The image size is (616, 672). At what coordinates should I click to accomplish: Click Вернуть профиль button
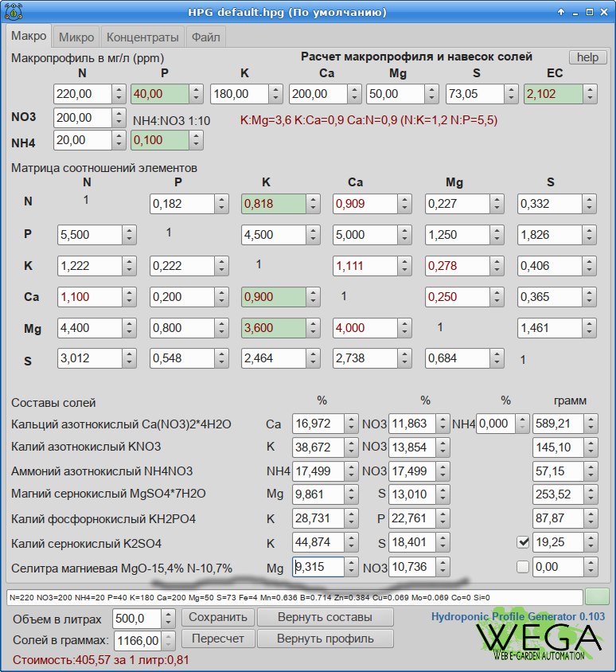(326, 639)
